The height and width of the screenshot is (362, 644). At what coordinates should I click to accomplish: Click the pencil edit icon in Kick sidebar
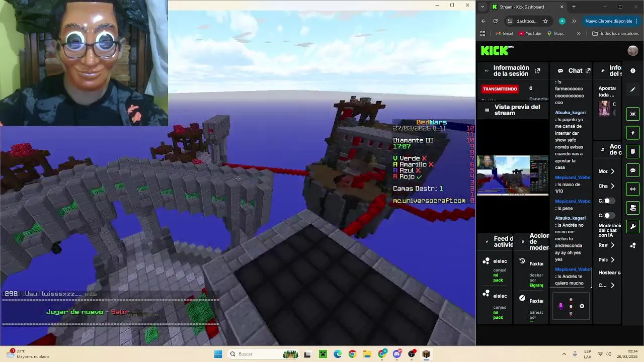pos(633,89)
